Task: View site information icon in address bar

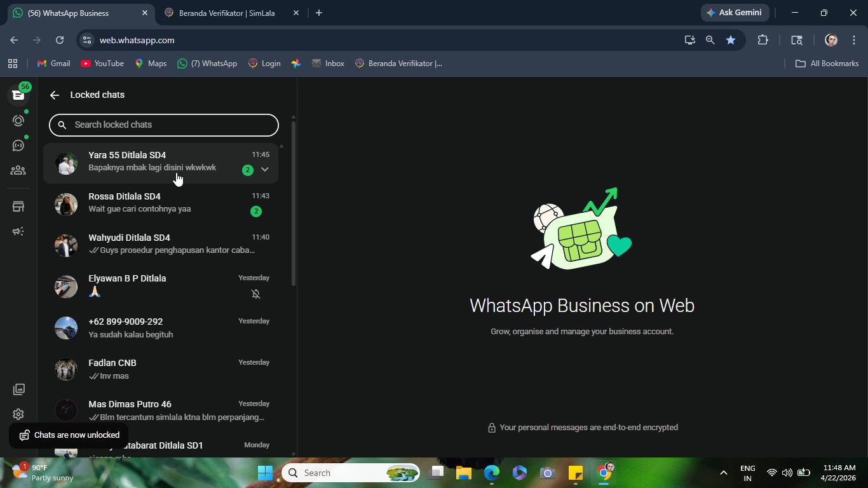Action: [x=87, y=40]
